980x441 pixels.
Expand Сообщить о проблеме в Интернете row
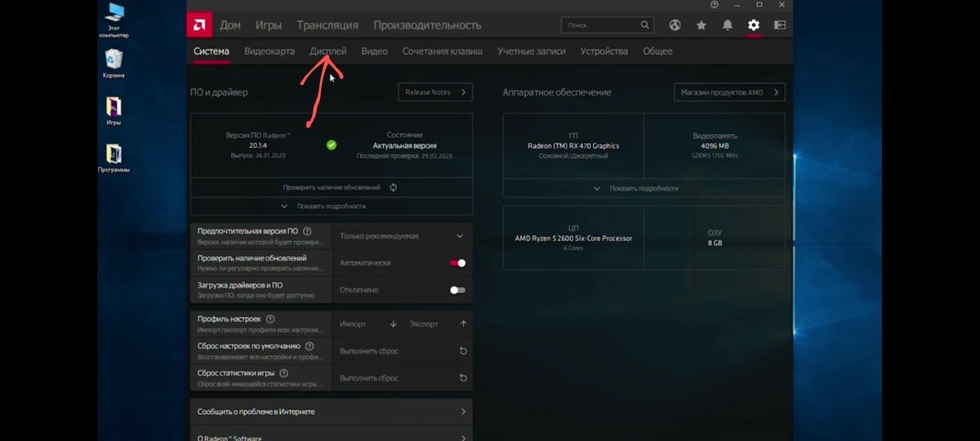tap(332, 412)
